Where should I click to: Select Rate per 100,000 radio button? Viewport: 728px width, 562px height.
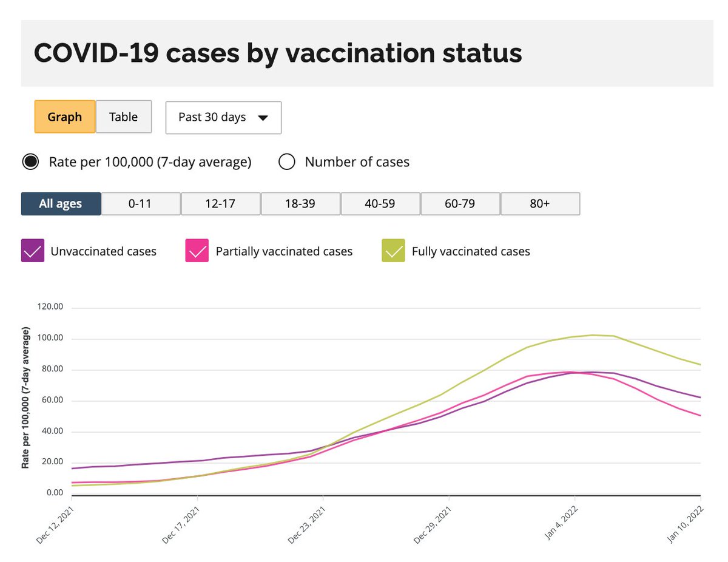[x=30, y=162]
